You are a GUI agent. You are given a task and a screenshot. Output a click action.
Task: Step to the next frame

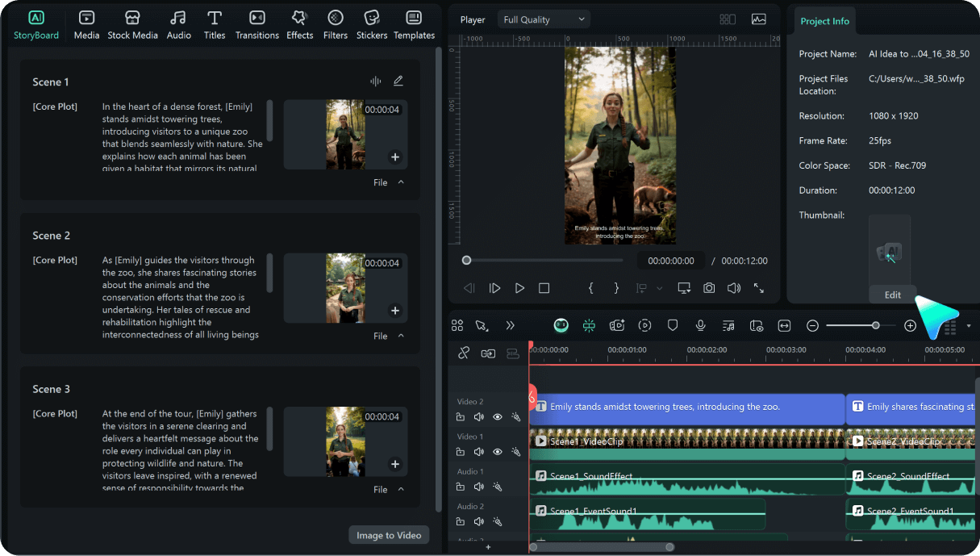coord(495,288)
